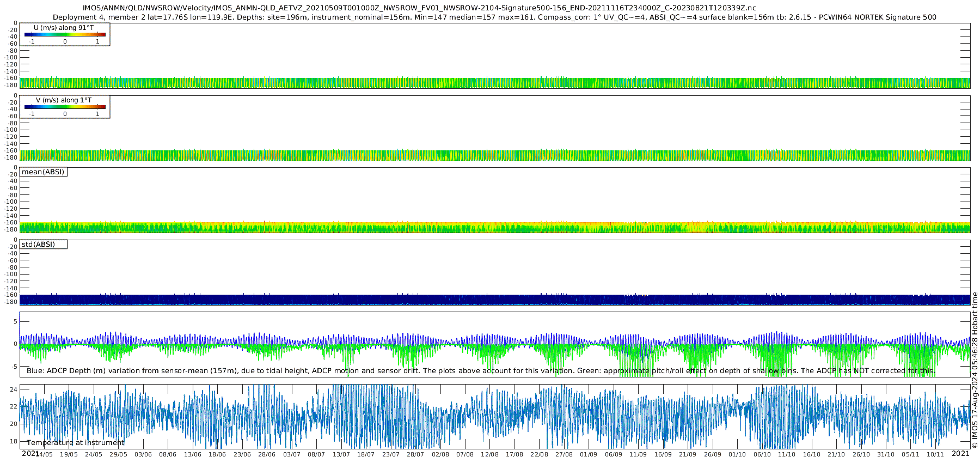Click the U velocity colorbar legend

point(65,35)
